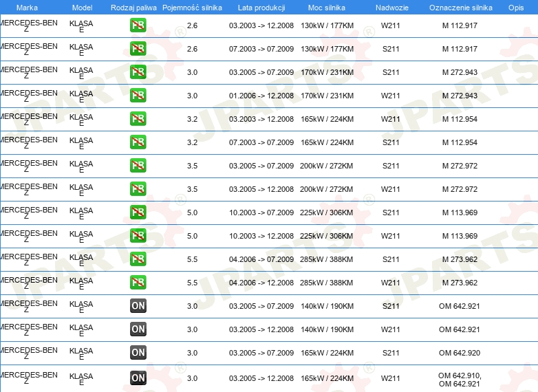The width and height of the screenshot is (538, 392).
Task: Click the Lata produkcji column header
Action: pos(261,8)
